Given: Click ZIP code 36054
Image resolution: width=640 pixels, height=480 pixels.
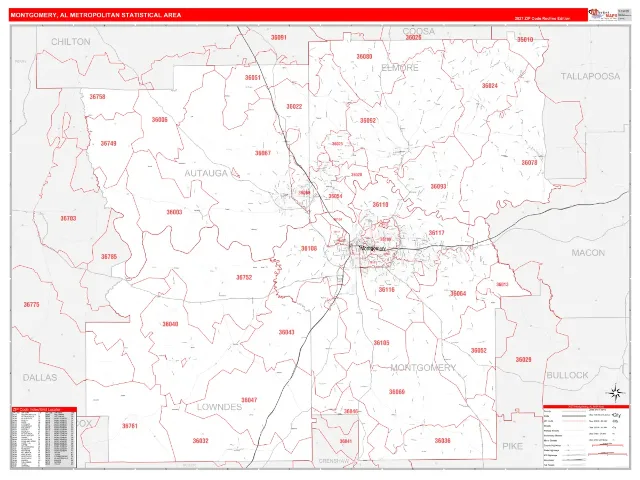Looking at the screenshot, I should pyautogui.click(x=336, y=196).
